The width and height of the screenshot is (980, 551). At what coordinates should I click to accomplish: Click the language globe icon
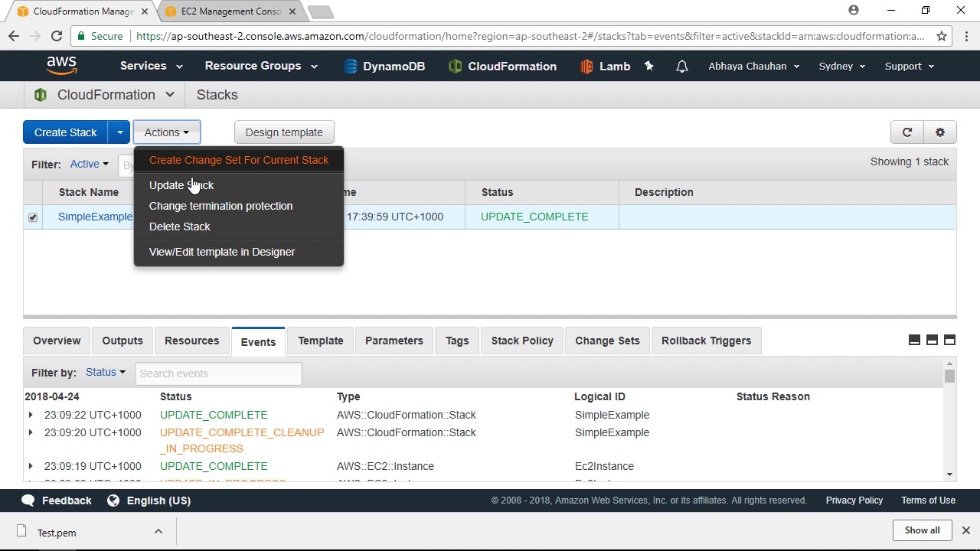113,500
